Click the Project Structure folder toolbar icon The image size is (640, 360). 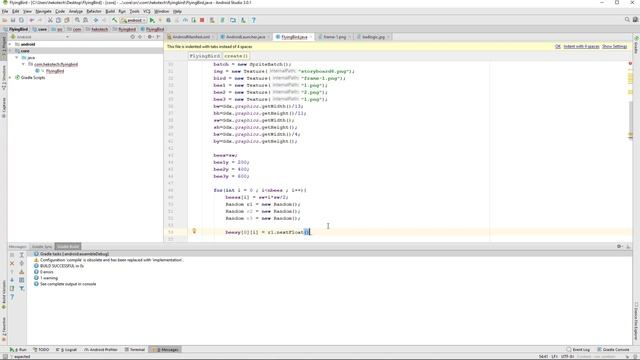click(233, 20)
